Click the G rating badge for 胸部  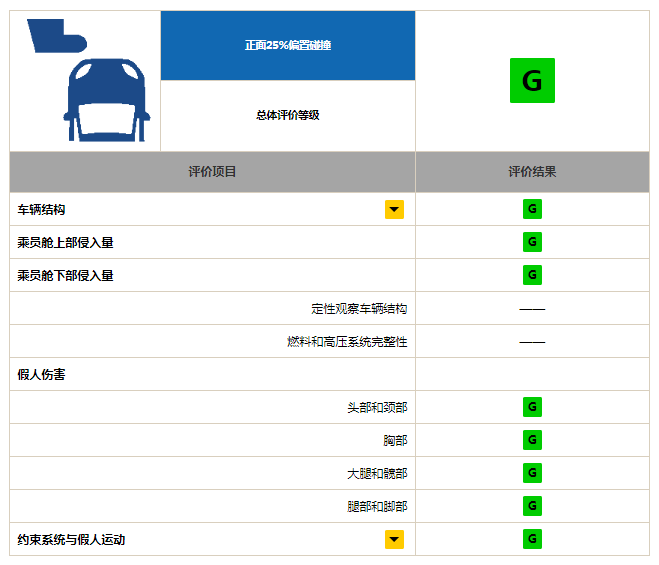[532, 440]
